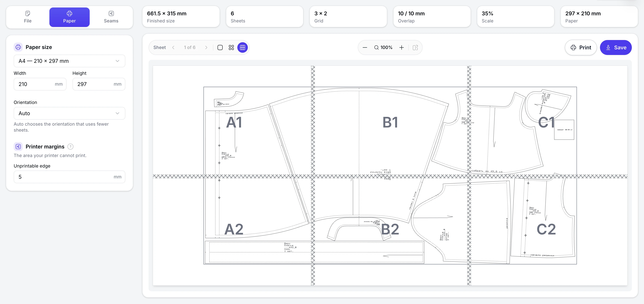Activate full grid overview icon

click(x=243, y=47)
